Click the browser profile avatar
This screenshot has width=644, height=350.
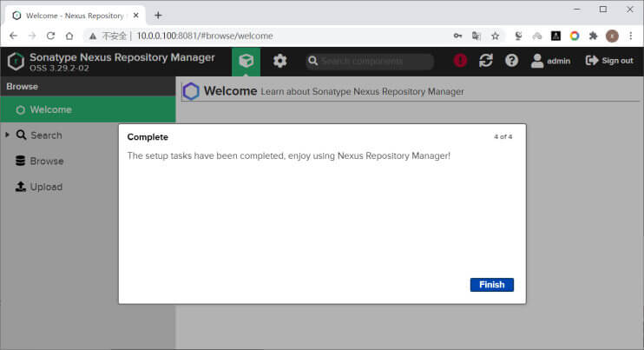pyautogui.click(x=612, y=36)
